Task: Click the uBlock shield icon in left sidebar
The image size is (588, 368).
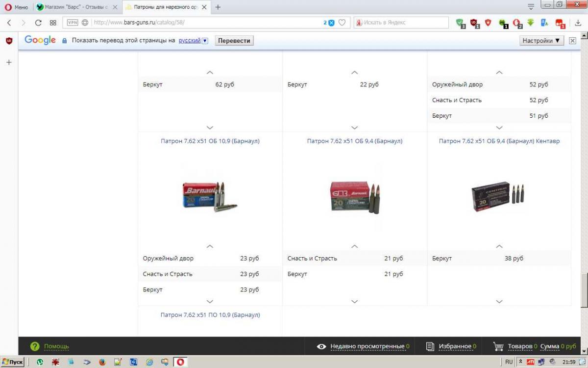Action: [x=9, y=41]
